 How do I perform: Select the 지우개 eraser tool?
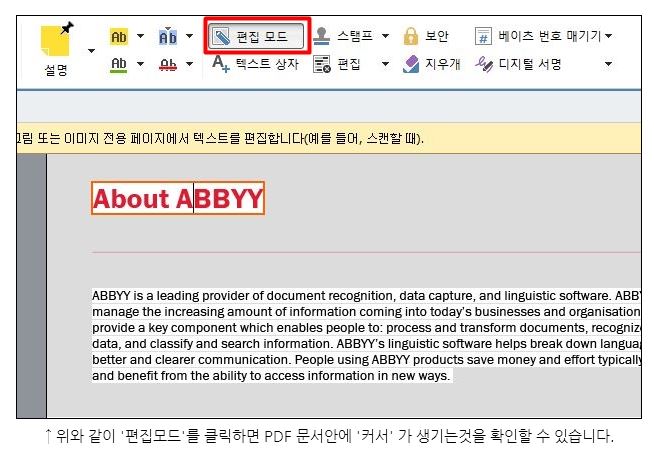pos(432,64)
